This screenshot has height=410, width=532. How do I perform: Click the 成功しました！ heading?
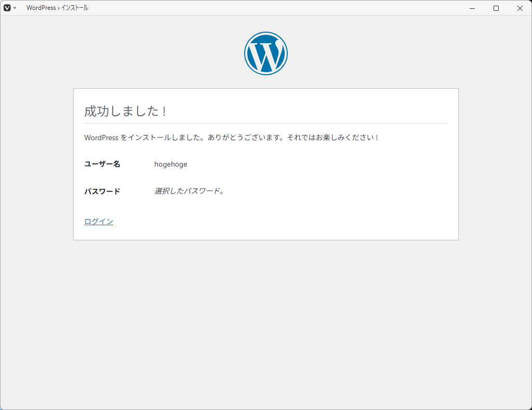(126, 111)
